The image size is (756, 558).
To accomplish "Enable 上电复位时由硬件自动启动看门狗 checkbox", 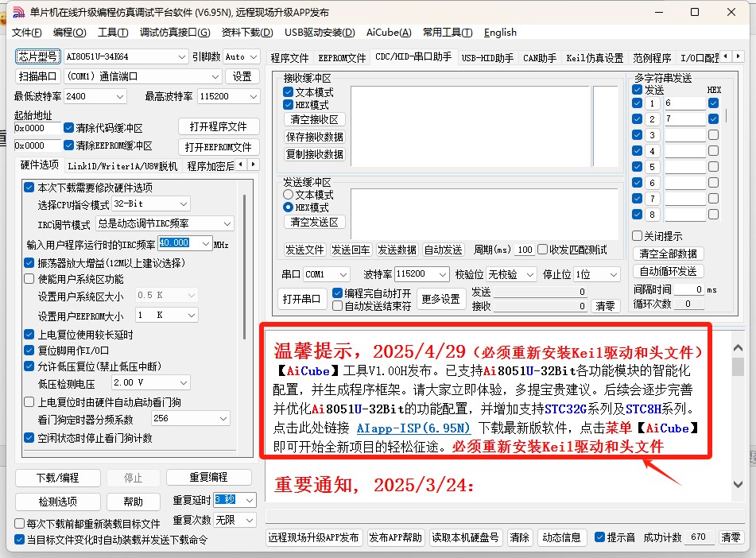I will point(29,401).
